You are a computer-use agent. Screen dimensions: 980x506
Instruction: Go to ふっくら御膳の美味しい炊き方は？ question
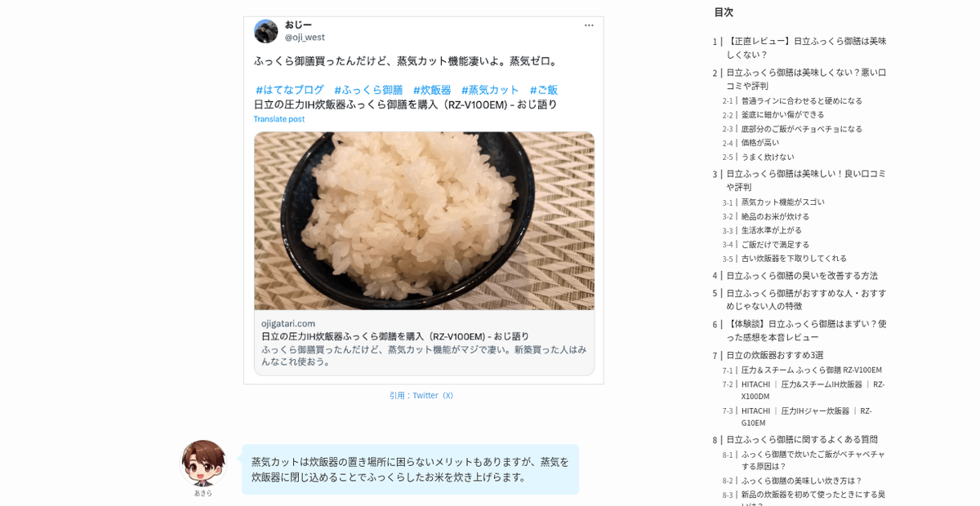(801, 481)
